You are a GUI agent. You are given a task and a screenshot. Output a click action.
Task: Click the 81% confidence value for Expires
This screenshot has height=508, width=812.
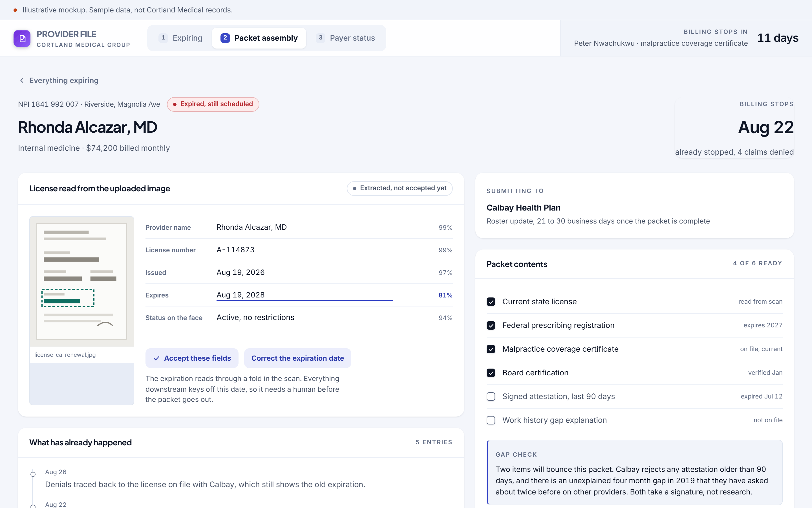(445, 295)
